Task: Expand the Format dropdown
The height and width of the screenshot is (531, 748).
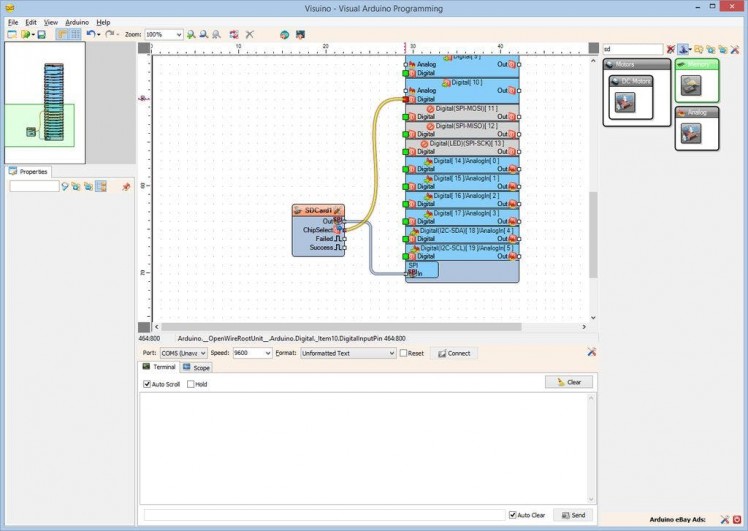Action: pyautogui.click(x=391, y=353)
